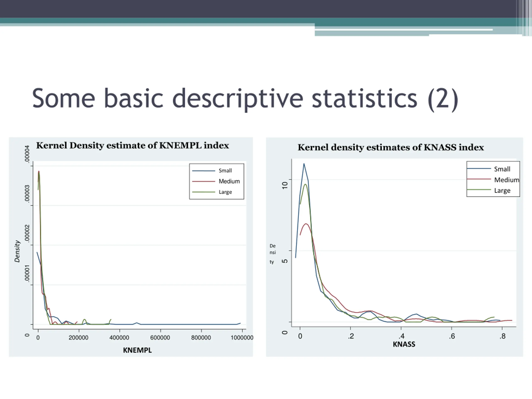Click the red Medium line swatch in KNASS legend
The width and height of the screenshot is (532, 399).
tap(479, 179)
